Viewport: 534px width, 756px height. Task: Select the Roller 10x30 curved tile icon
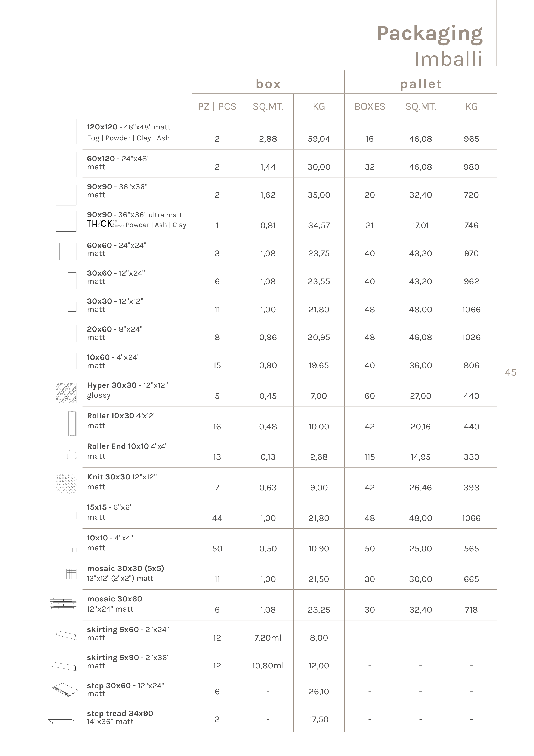point(72,423)
